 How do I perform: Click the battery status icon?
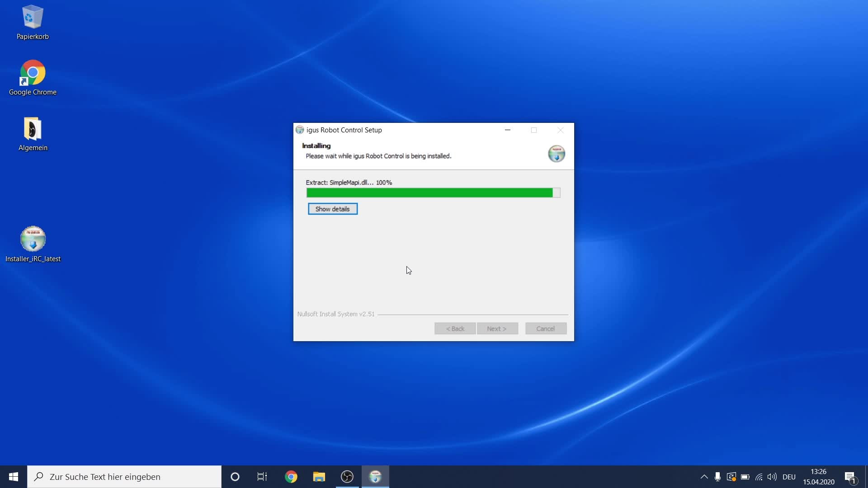(745, 477)
